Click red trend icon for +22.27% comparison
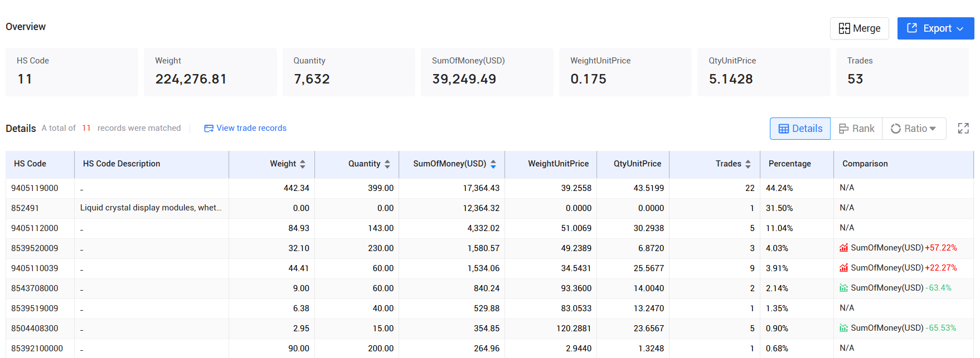The image size is (980, 358). (x=844, y=268)
